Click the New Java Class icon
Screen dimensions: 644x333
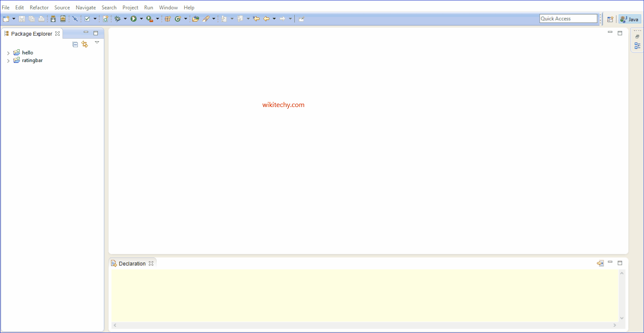178,19
